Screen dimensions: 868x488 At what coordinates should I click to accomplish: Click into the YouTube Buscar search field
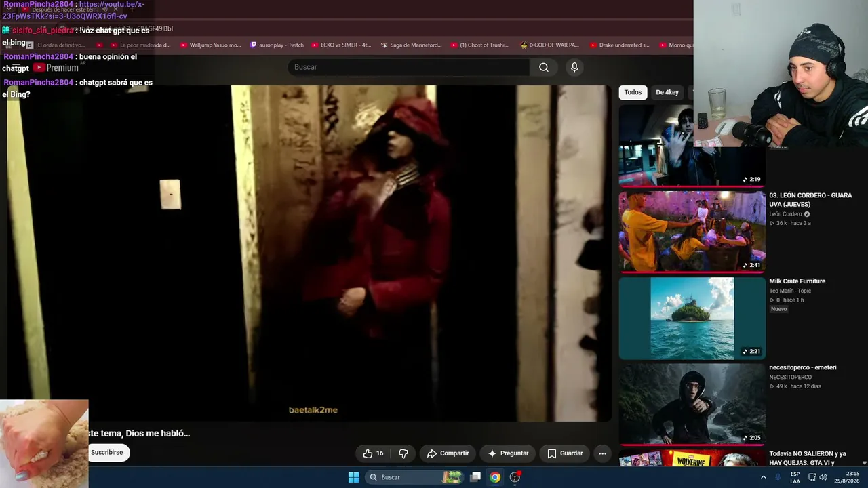pyautogui.click(x=409, y=67)
